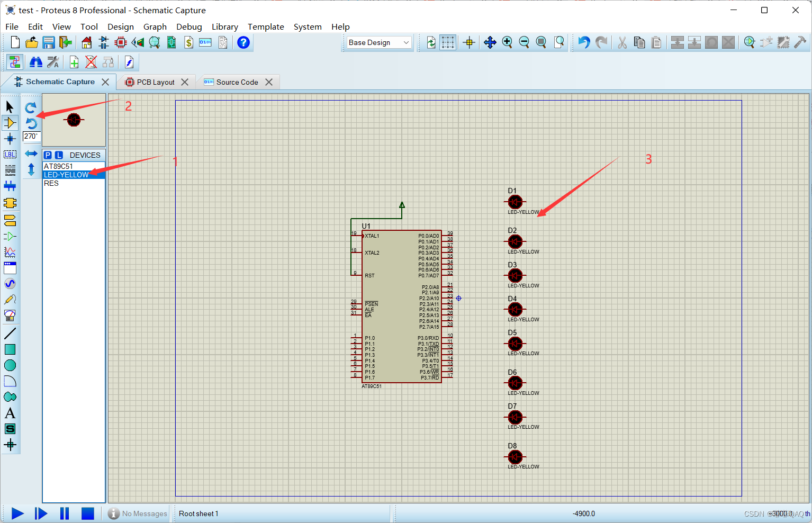Pause the simulation

65,513
